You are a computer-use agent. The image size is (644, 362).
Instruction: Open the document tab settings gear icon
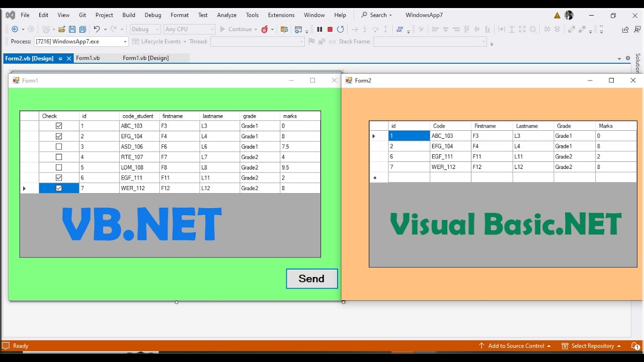click(628, 58)
